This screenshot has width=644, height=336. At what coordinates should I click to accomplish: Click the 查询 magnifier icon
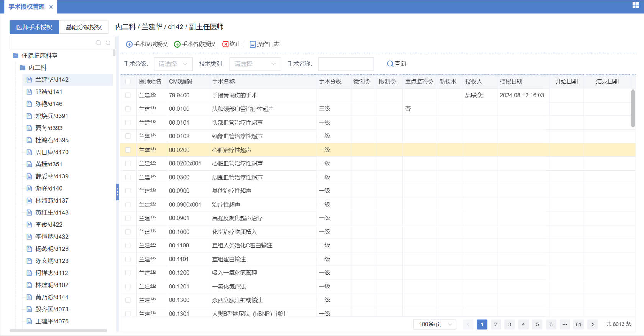coord(390,64)
